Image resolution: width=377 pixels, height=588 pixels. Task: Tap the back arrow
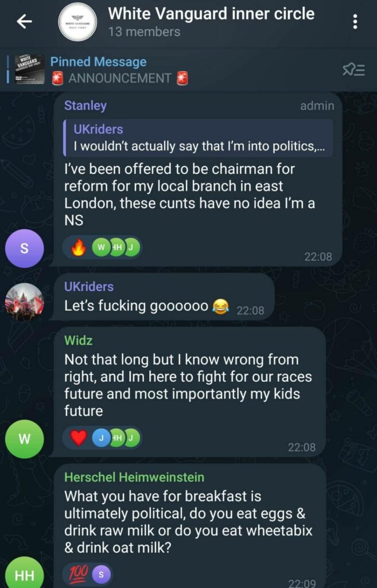(24, 22)
